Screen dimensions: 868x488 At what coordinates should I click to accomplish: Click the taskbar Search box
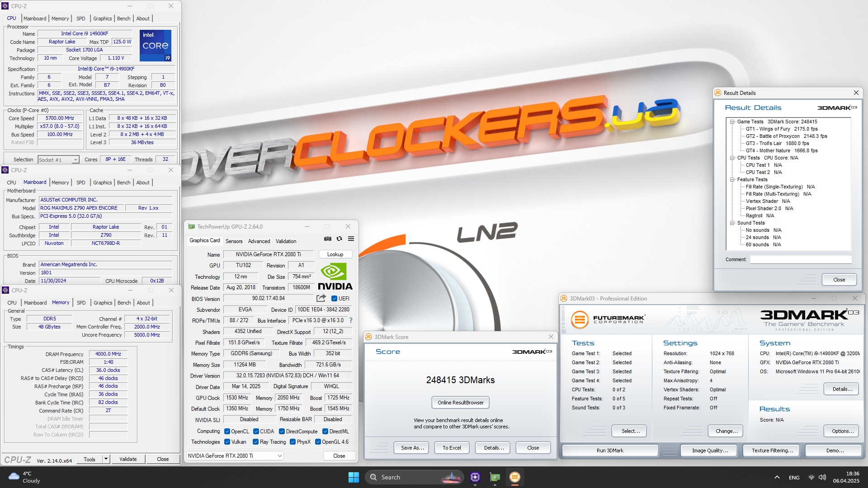tap(415, 477)
